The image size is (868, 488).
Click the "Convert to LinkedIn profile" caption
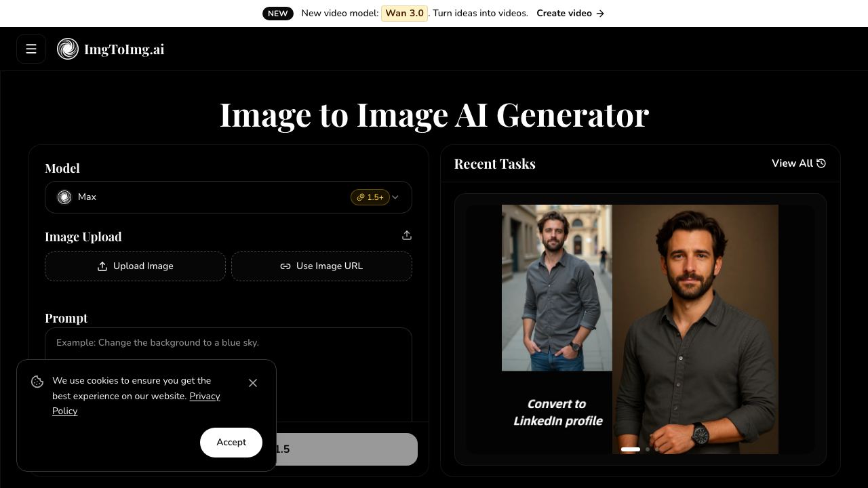coord(558,412)
